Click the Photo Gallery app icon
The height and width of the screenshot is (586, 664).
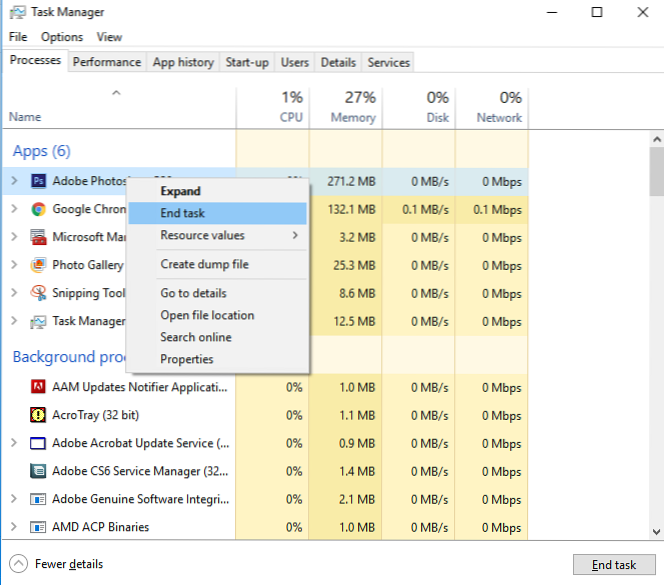(39, 265)
